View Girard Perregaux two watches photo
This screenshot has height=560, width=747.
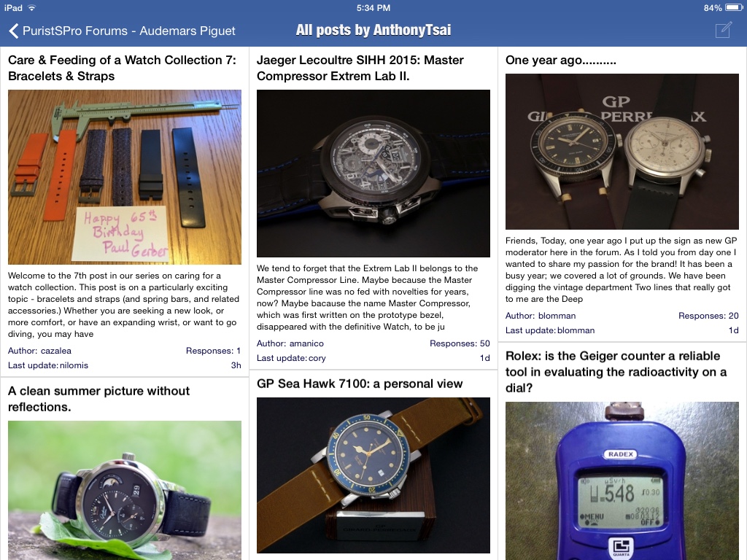tap(622, 152)
